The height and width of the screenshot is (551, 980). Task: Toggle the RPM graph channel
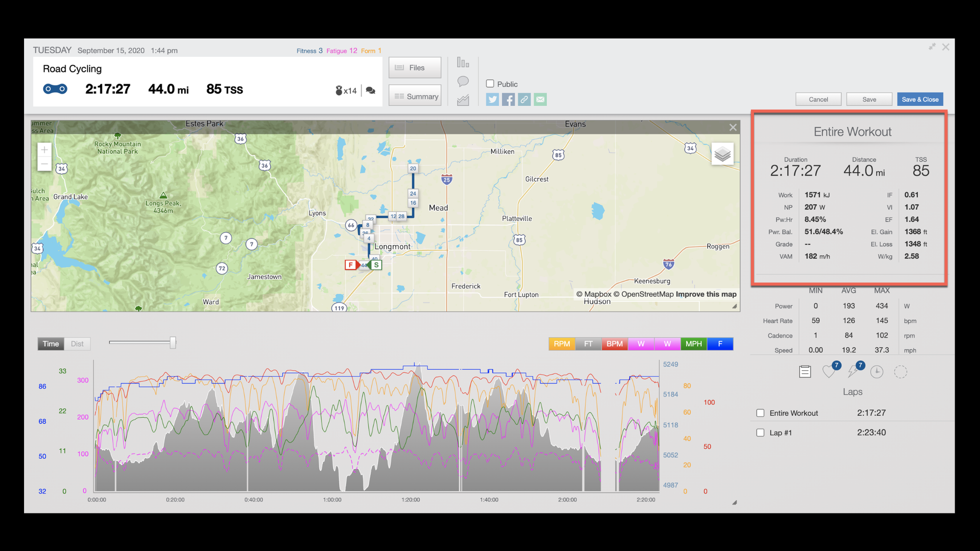562,344
